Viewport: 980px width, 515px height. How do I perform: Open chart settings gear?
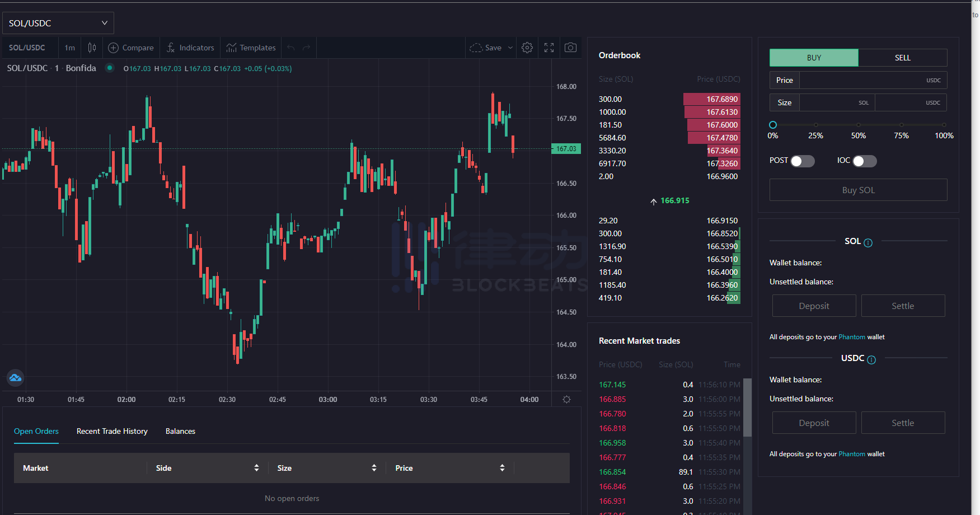coord(527,48)
